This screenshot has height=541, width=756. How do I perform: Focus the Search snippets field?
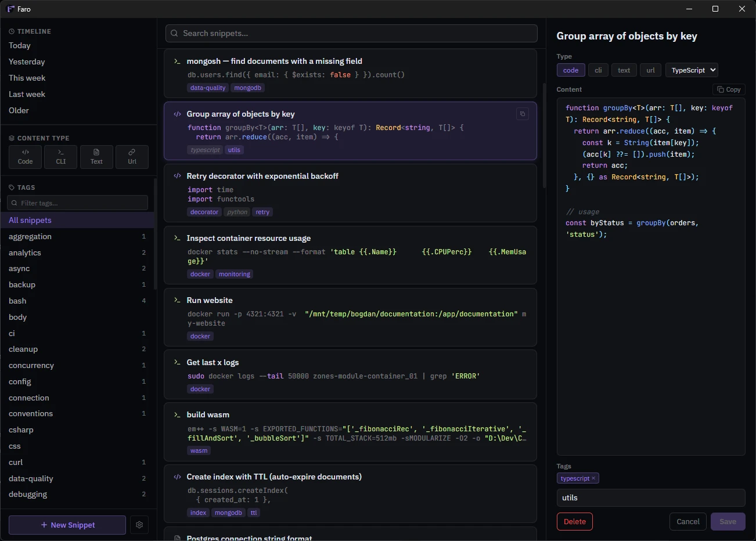(x=351, y=33)
